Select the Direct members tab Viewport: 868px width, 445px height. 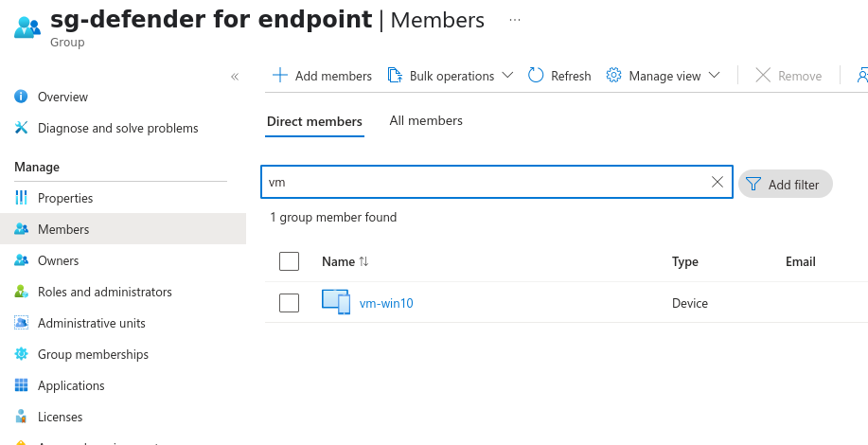[x=314, y=121]
